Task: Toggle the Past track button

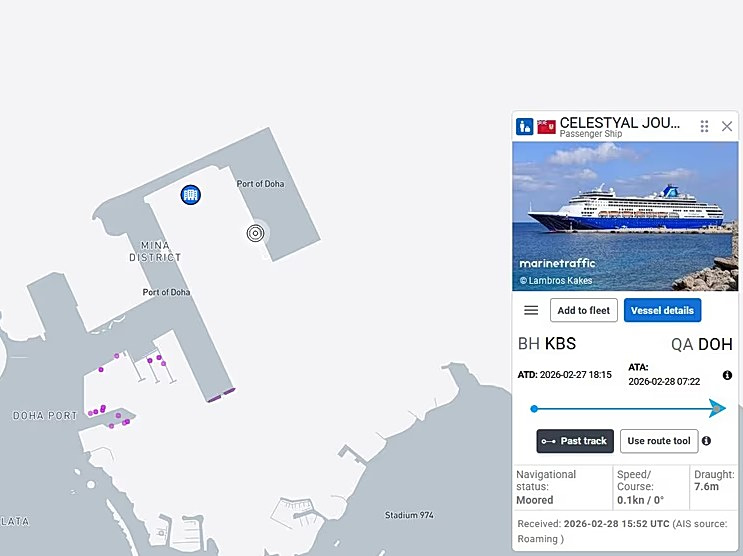Action: pos(575,441)
